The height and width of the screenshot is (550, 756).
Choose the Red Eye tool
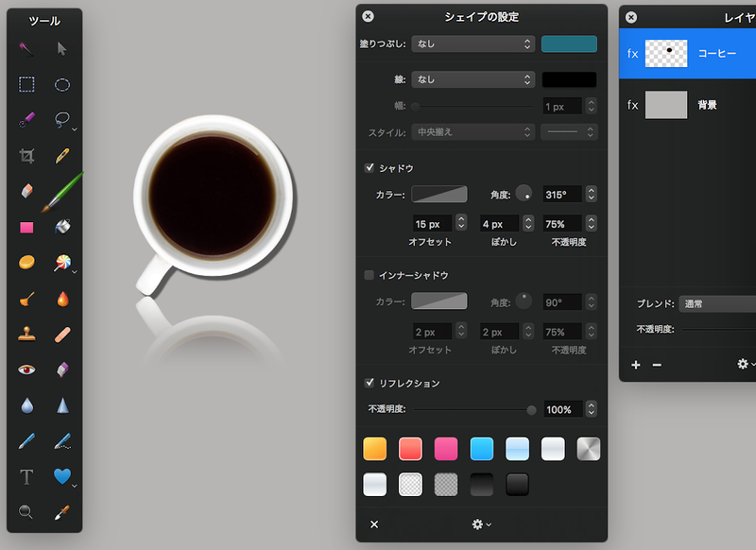coord(26,370)
